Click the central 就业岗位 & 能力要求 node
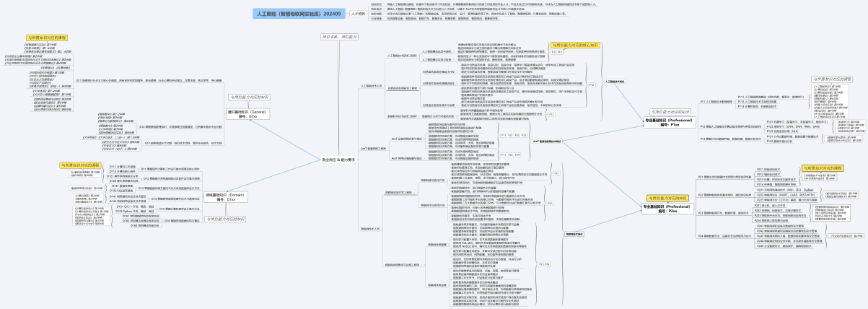The height and width of the screenshot is (309, 868). coord(338,160)
